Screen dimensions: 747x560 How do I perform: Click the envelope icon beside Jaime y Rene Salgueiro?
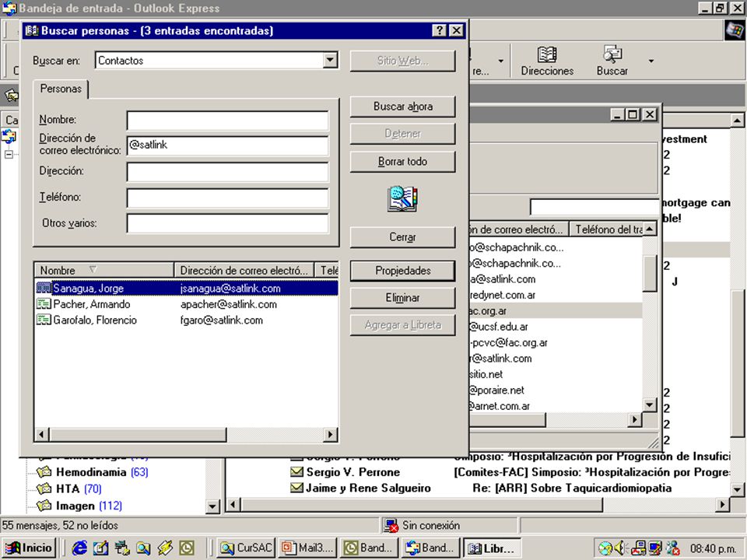(296, 488)
